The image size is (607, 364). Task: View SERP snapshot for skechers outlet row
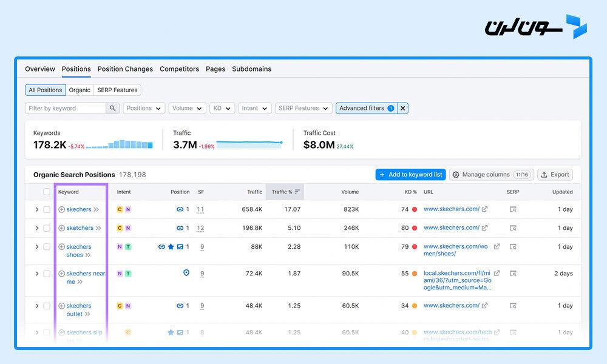click(x=513, y=306)
